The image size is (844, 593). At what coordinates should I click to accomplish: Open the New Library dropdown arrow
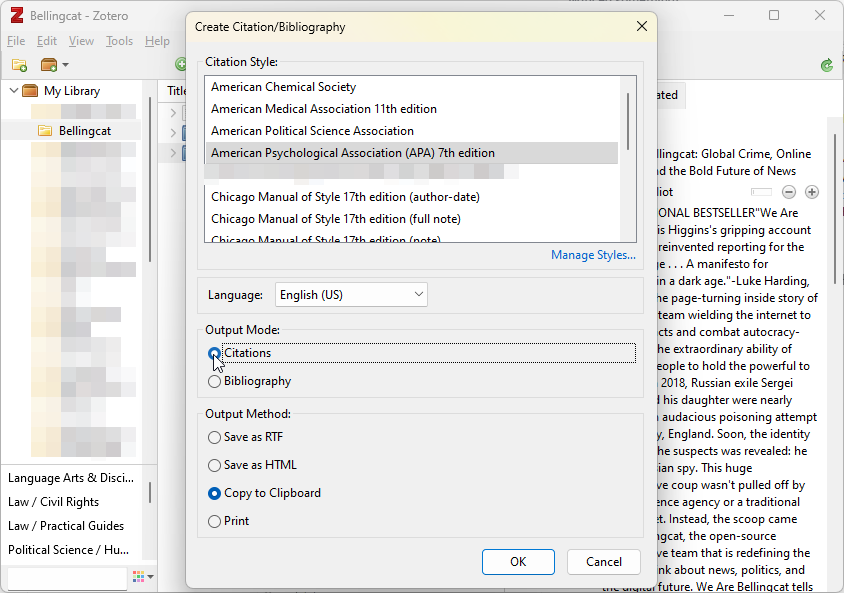[66, 65]
